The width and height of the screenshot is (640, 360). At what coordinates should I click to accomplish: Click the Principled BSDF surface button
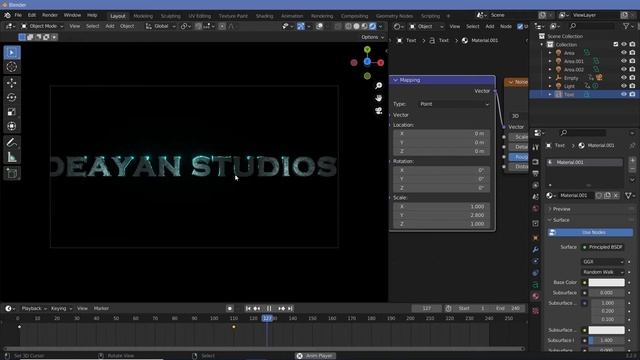click(602, 247)
